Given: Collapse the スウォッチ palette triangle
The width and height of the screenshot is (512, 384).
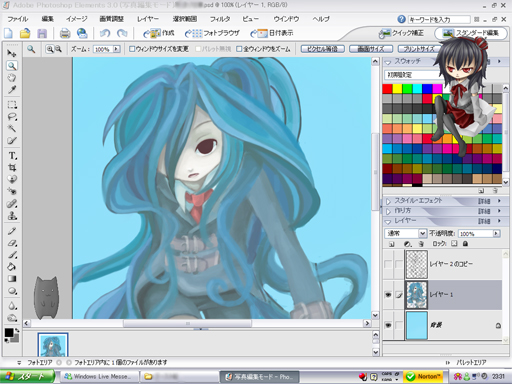Looking at the screenshot, I should click(388, 62).
